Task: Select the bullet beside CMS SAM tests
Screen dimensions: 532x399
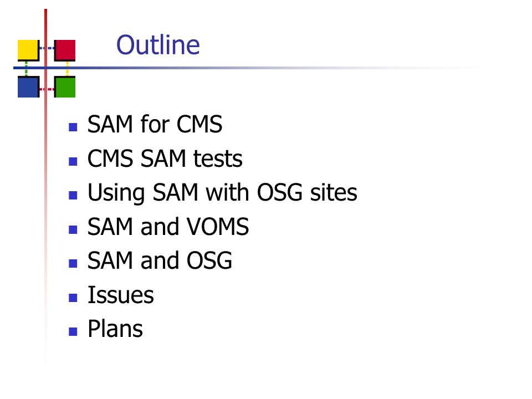Action: tap(73, 161)
